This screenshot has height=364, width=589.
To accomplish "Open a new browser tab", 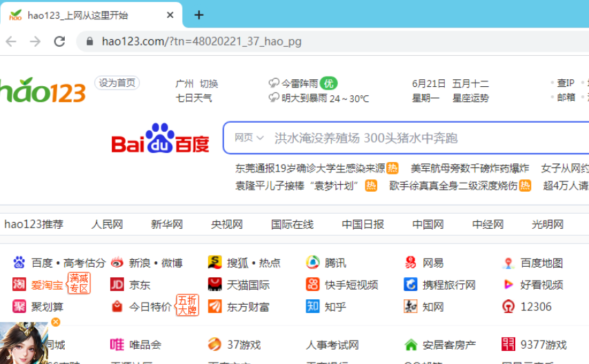I will click(199, 15).
